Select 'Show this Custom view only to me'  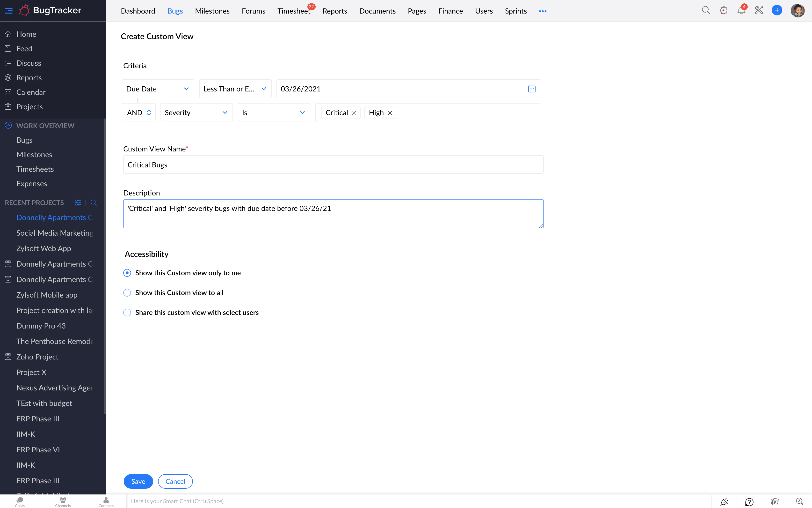pos(127,273)
